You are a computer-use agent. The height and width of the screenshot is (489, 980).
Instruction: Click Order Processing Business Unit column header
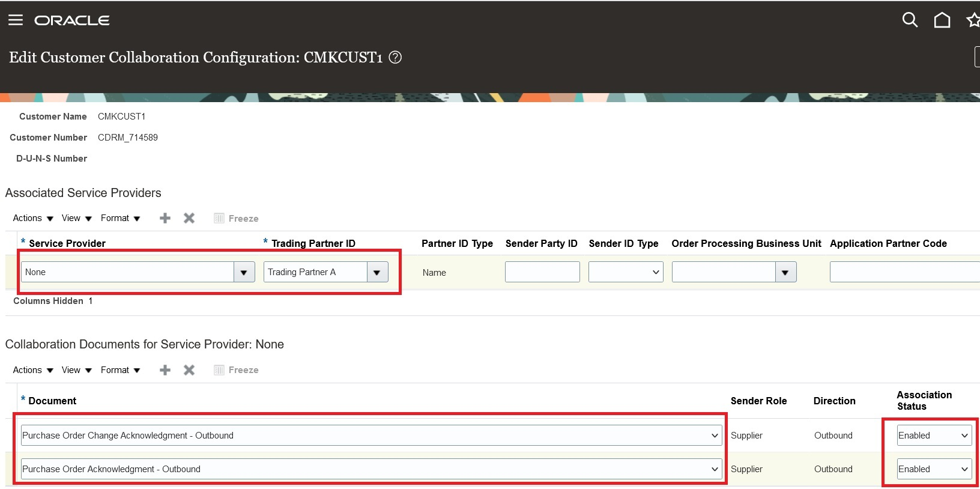point(746,243)
